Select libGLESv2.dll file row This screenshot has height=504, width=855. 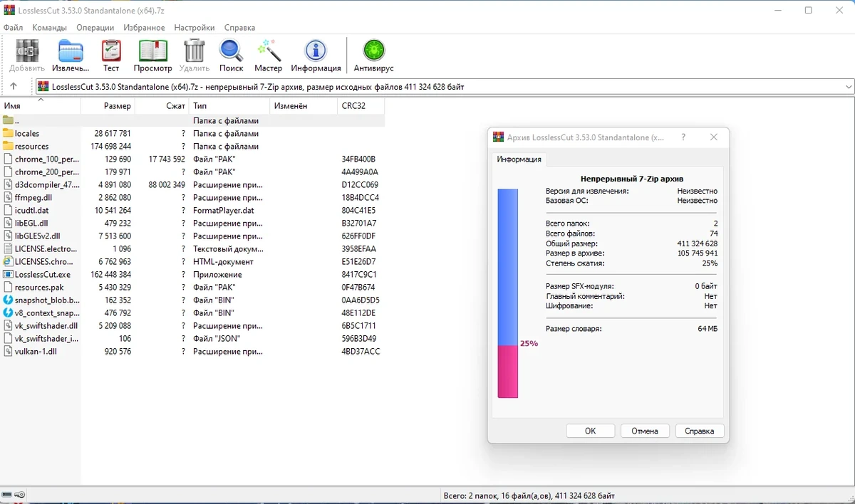click(192, 236)
